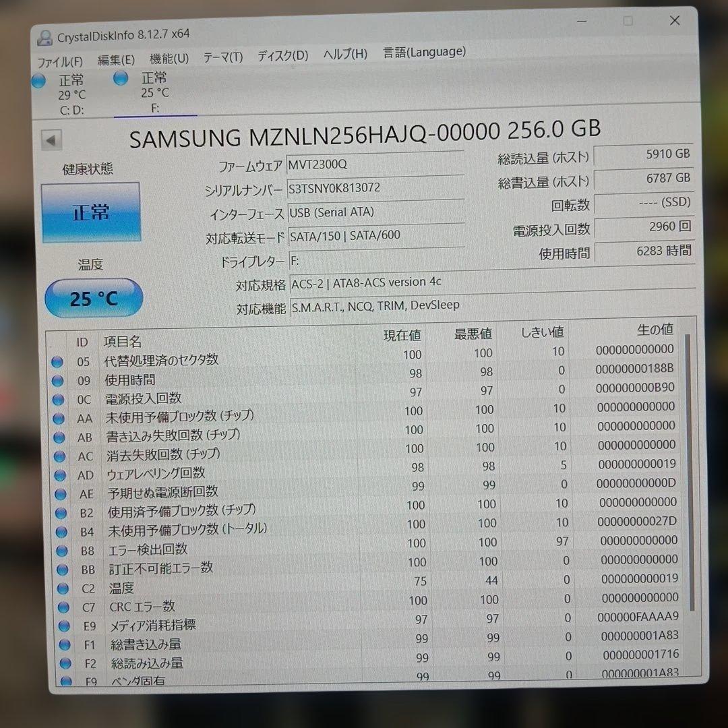Click the 項目名 column header
Screen dimensions: 728x728
tap(123, 342)
